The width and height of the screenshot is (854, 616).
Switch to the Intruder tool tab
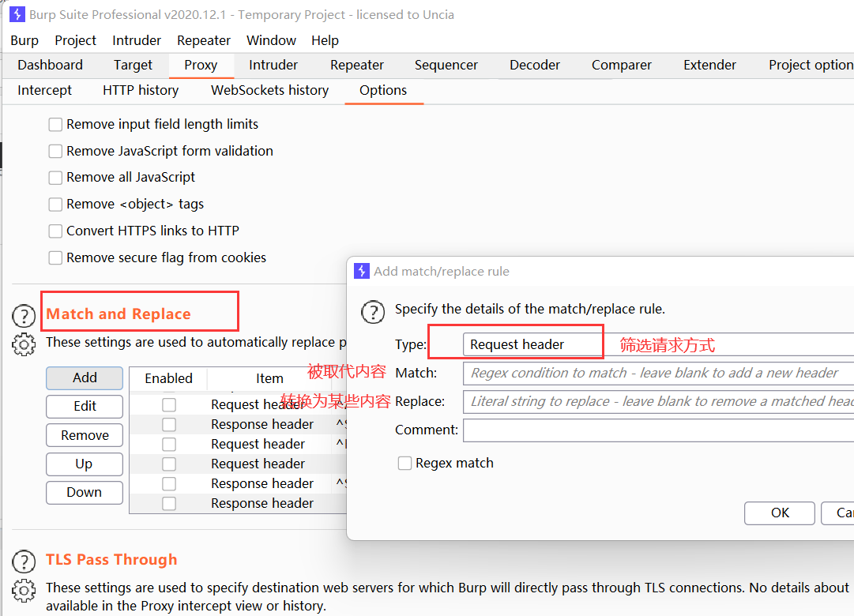pyautogui.click(x=273, y=65)
